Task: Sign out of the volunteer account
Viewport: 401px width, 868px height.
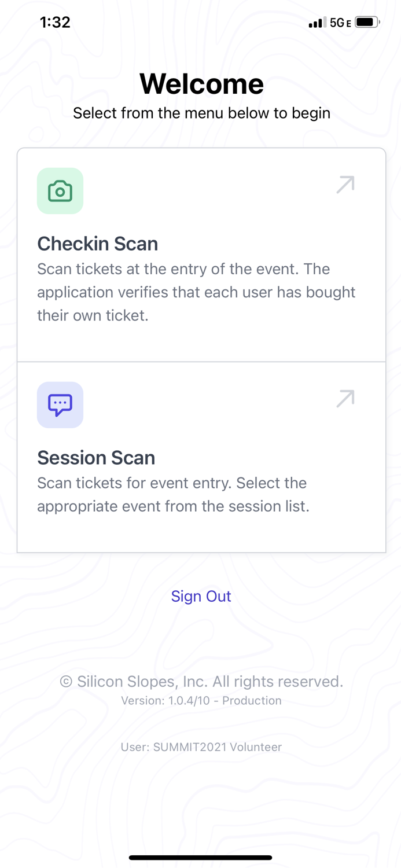Action: coord(201,596)
